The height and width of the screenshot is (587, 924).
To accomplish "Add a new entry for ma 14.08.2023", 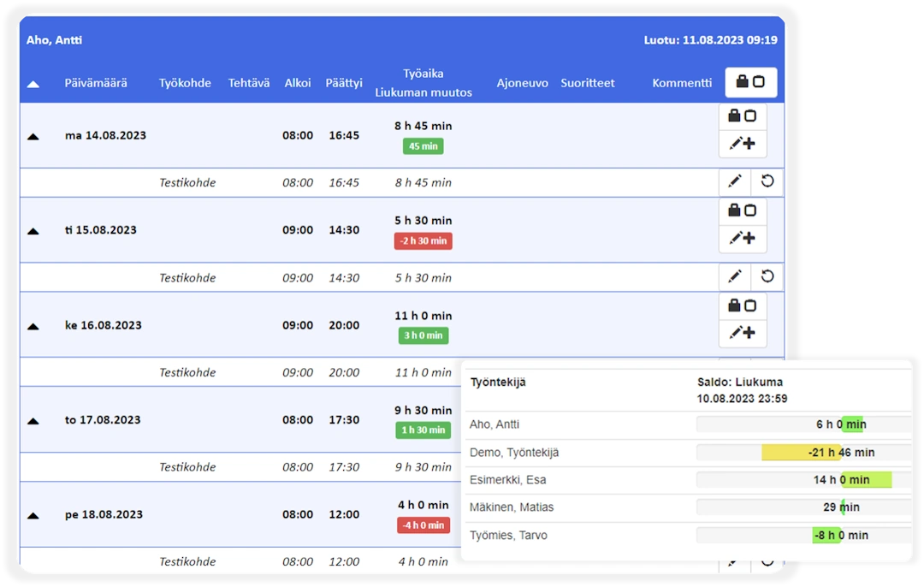I will click(x=742, y=144).
